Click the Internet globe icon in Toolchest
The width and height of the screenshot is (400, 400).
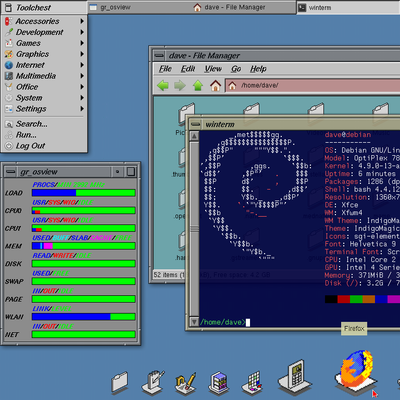tap(9, 65)
